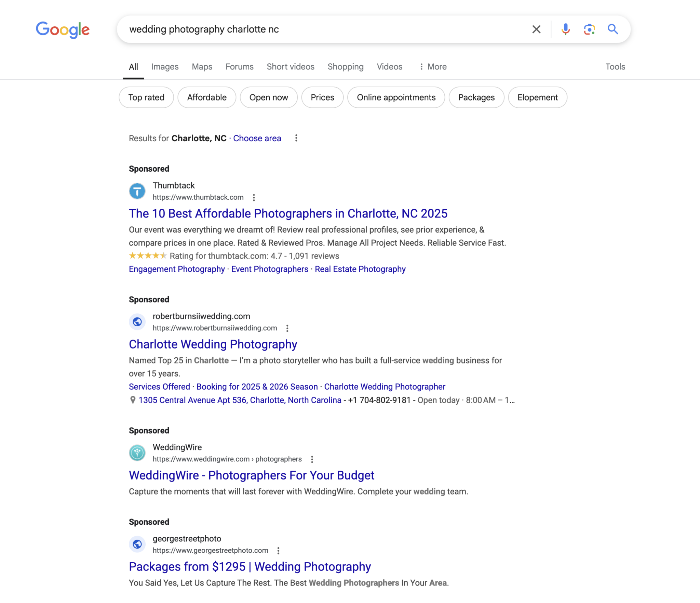
Task: Open three-dot menu beside georgestreetphoto.com URL
Action: (278, 551)
